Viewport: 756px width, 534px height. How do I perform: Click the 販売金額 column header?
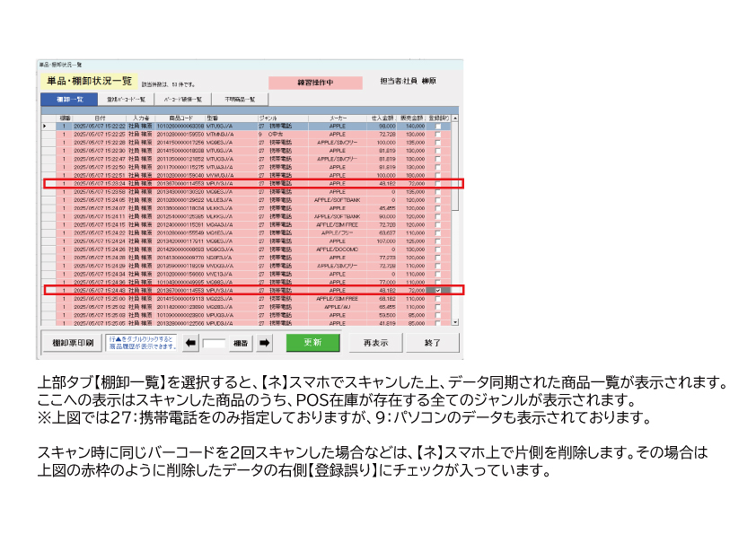coord(412,118)
